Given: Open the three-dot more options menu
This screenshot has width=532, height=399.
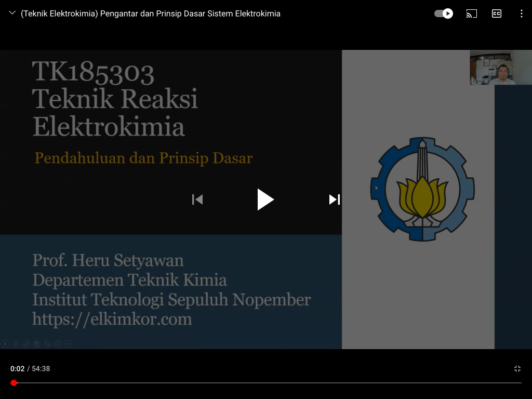Looking at the screenshot, I should pos(521,14).
